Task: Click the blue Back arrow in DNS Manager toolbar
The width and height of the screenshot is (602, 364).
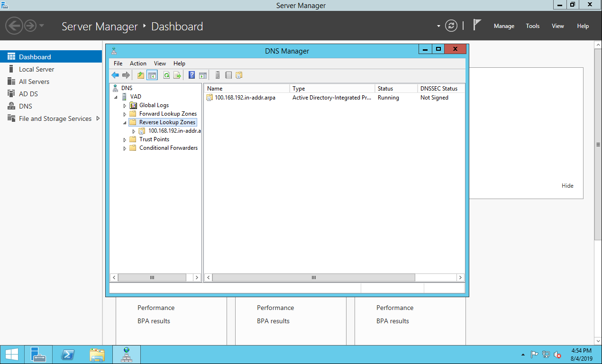Action: 115,75
